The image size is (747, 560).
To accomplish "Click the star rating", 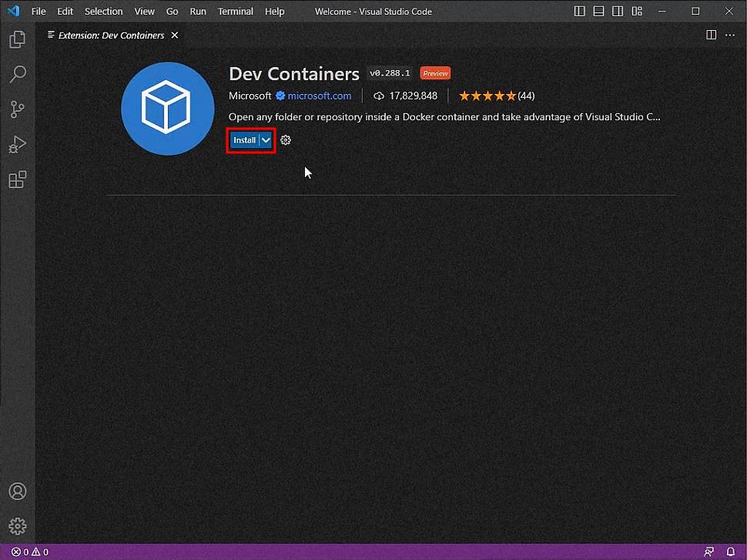I will (x=487, y=96).
